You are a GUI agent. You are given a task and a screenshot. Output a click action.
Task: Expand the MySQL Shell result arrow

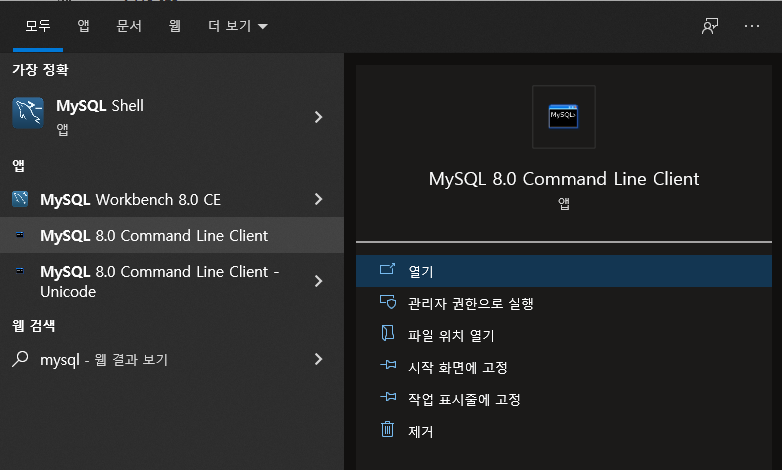pyautogui.click(x=319, y=117)
